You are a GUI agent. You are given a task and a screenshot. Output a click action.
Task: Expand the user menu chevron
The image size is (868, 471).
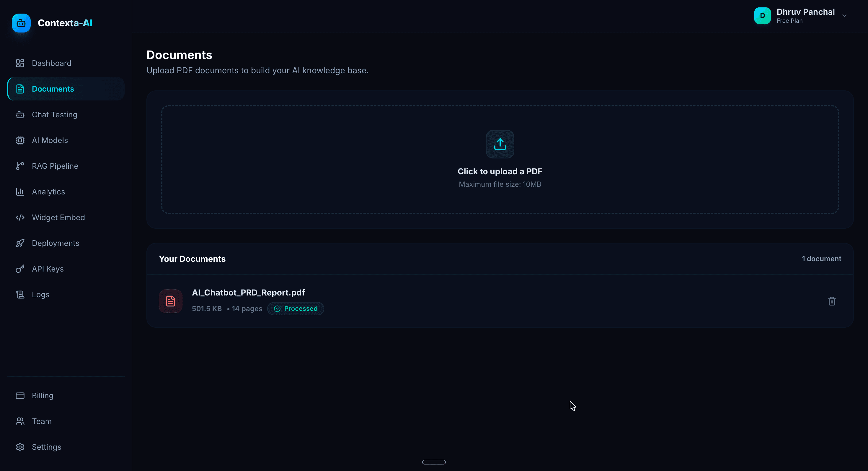tap(844, 16)
